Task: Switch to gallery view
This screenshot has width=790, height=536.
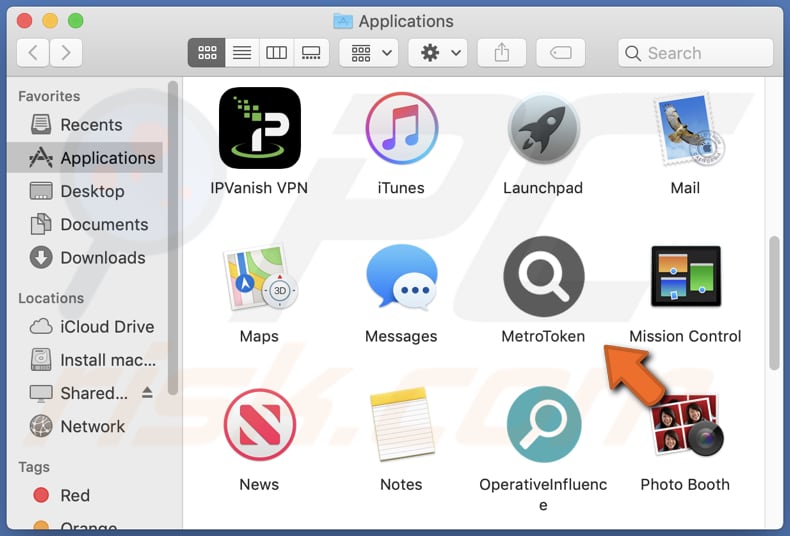Action: pos(311,52)
